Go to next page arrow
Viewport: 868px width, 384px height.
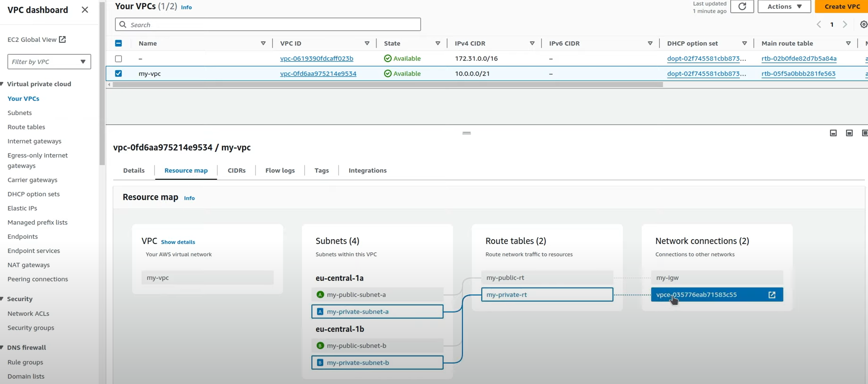[845, 25]
